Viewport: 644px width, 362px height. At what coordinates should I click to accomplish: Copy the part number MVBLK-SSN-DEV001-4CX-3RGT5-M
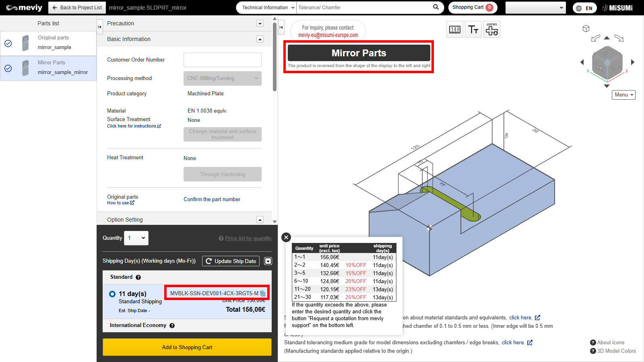[x=262, y=293]
